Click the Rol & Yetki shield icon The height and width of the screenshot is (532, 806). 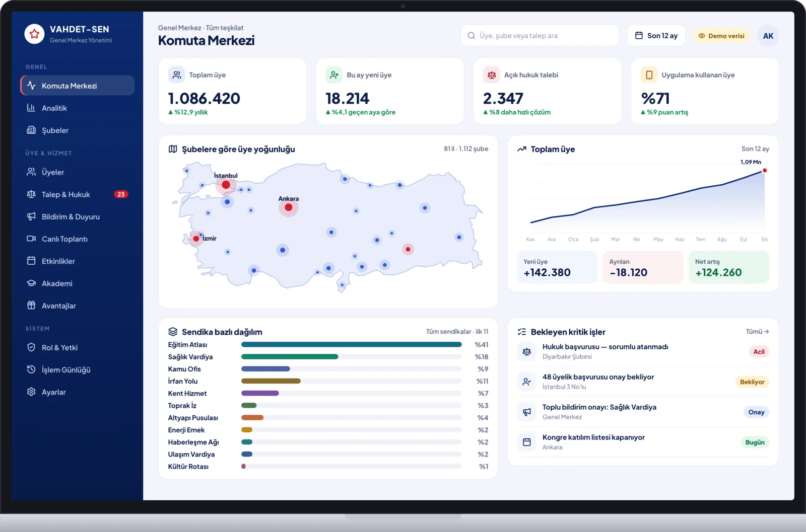(31, 347)
